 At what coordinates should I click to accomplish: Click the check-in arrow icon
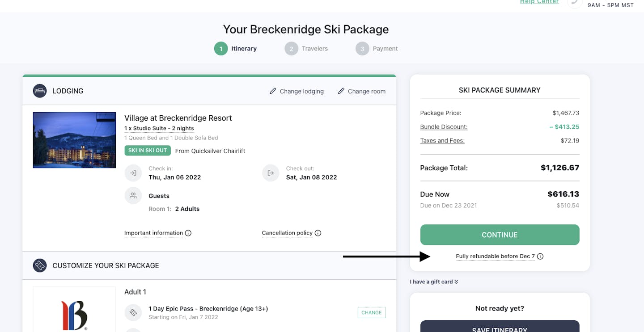click(x=133, y=173)
